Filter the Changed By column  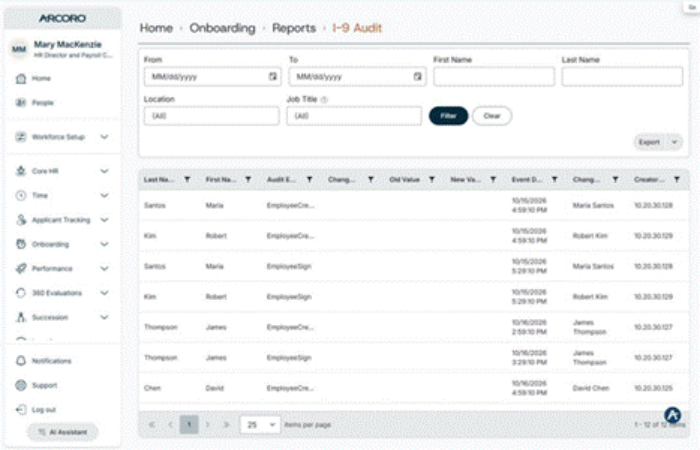coord(616,179)
